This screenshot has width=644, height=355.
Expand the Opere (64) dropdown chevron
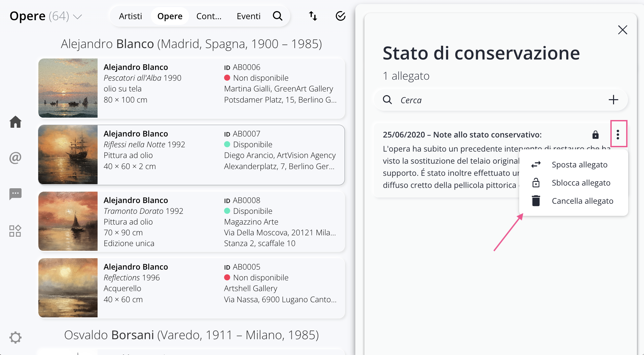pyautogui.click(x=78, y=17)
